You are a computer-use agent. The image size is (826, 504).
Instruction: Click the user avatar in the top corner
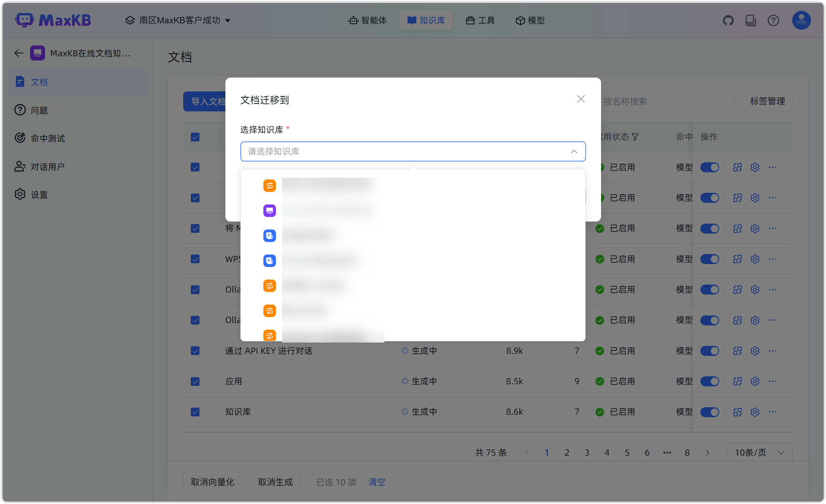pos(801,20)
